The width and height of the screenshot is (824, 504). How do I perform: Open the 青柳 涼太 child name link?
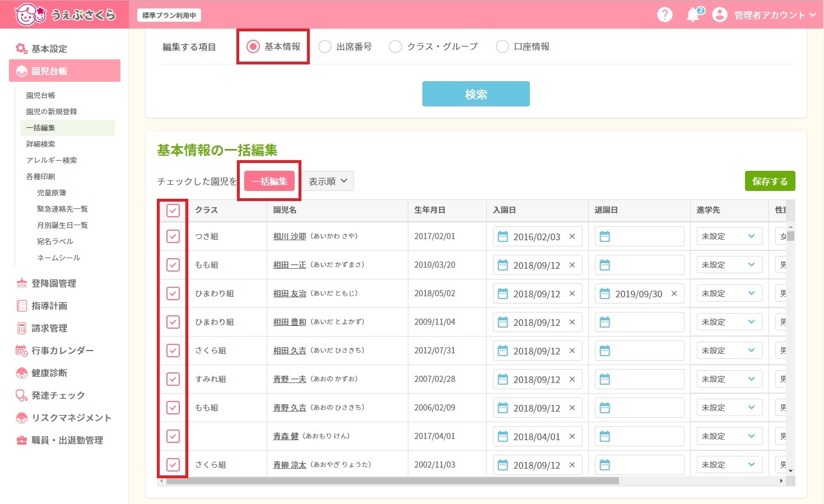[290, 465]
